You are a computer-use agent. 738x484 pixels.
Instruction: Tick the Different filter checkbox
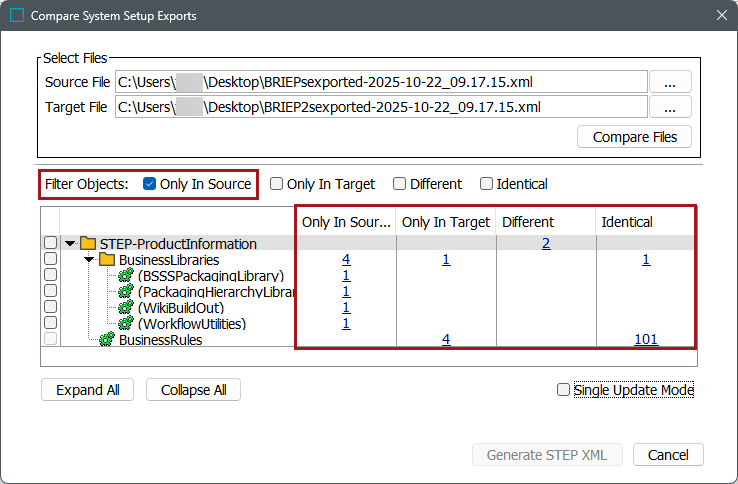[x=400, y=184]
